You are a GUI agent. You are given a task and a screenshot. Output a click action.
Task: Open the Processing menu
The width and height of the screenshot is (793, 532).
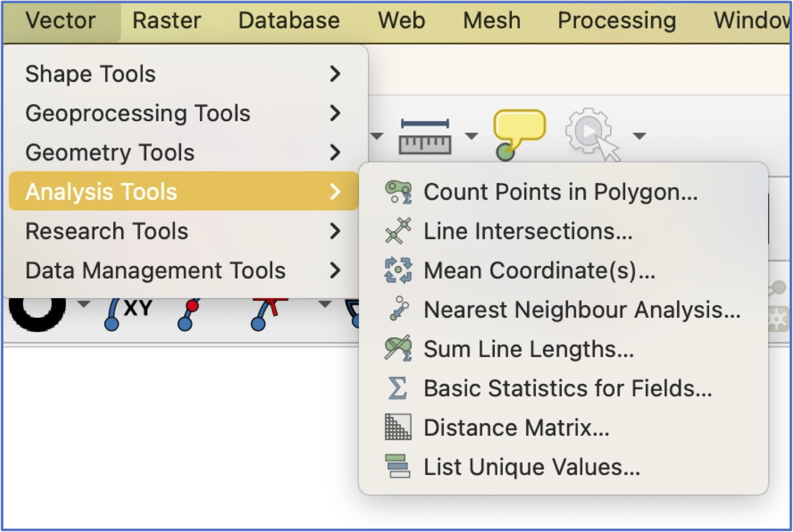click(616, 21)
